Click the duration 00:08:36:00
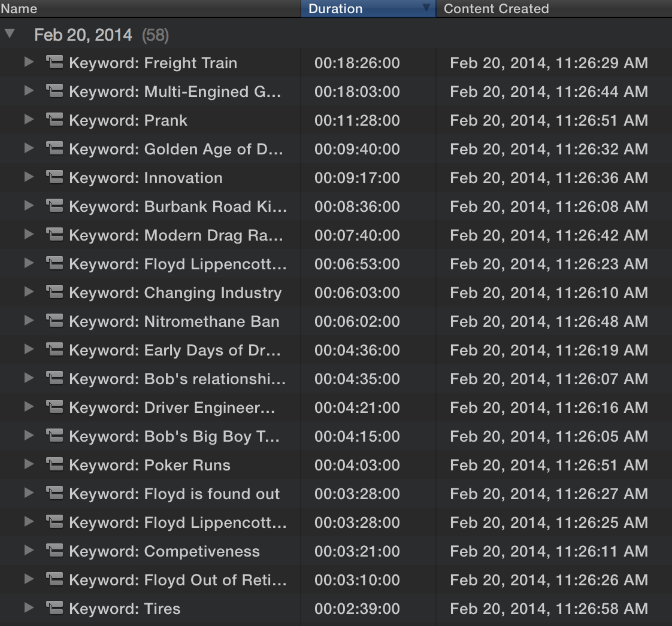This screenshot has height=626, width=672. point(357,206)
